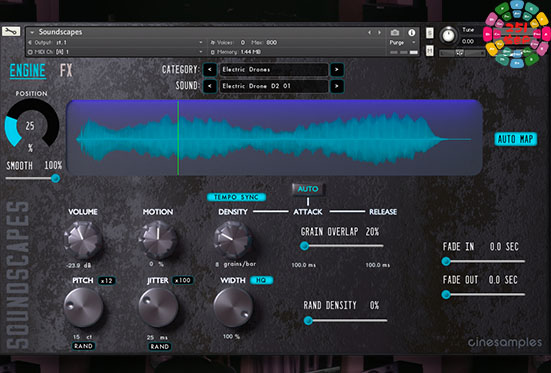Screen dimensions: 551x373
Task: Click the Position ring dial
Action: pyautogui.click(x=32, y=123)
